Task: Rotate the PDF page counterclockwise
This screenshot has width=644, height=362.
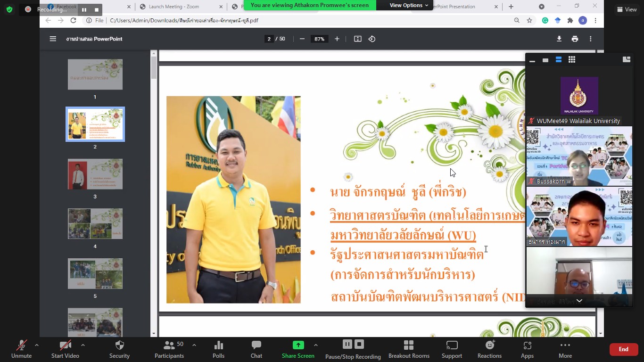Action: (372, 39)
